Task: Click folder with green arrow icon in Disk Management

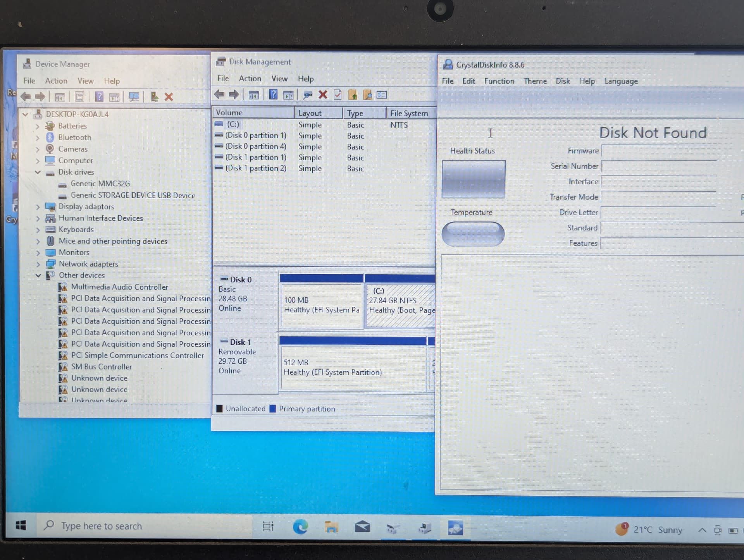Action: [x=353, y=95]
